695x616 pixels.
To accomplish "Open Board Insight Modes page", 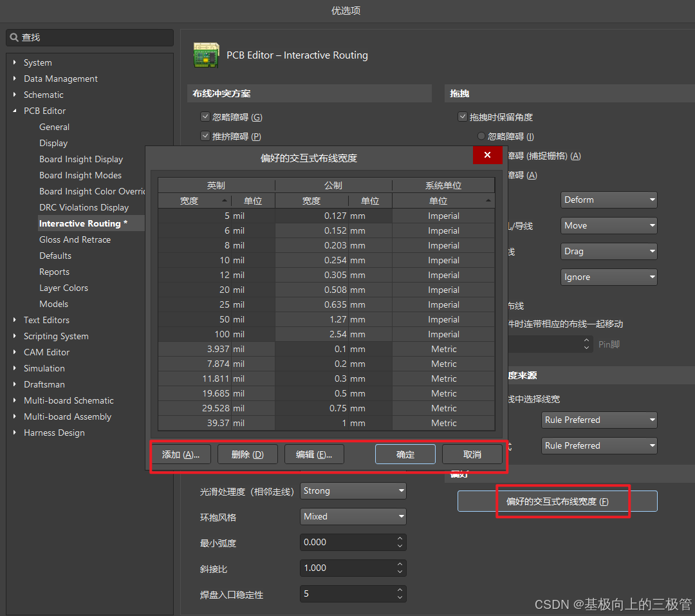I will [80, 175].
